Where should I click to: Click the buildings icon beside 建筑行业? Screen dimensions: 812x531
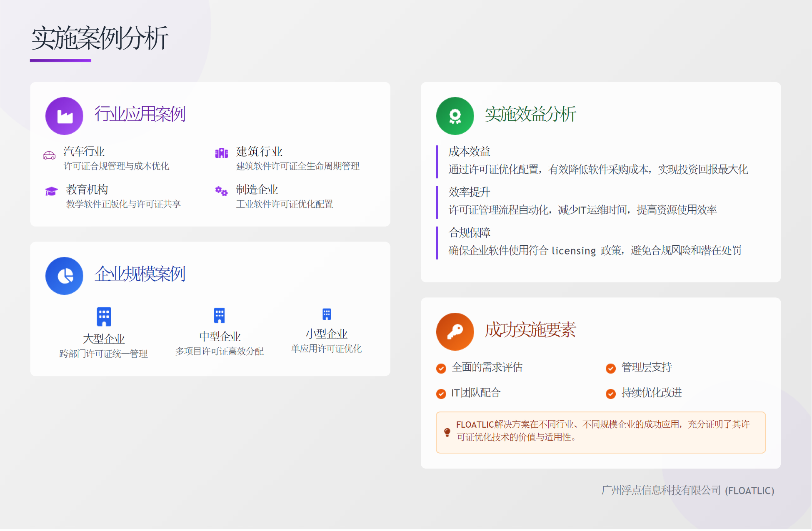pos(221,153)
